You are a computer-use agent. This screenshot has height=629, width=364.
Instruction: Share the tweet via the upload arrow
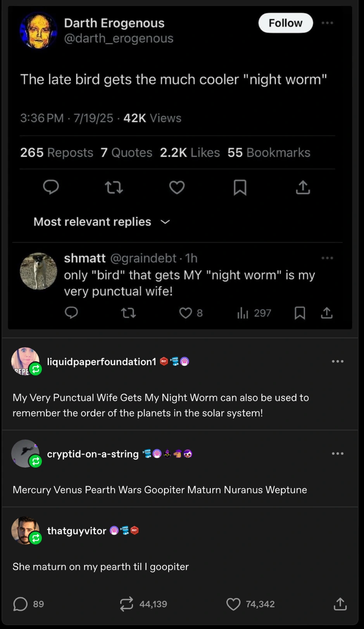pyautogui.click(x=303, y=187)
